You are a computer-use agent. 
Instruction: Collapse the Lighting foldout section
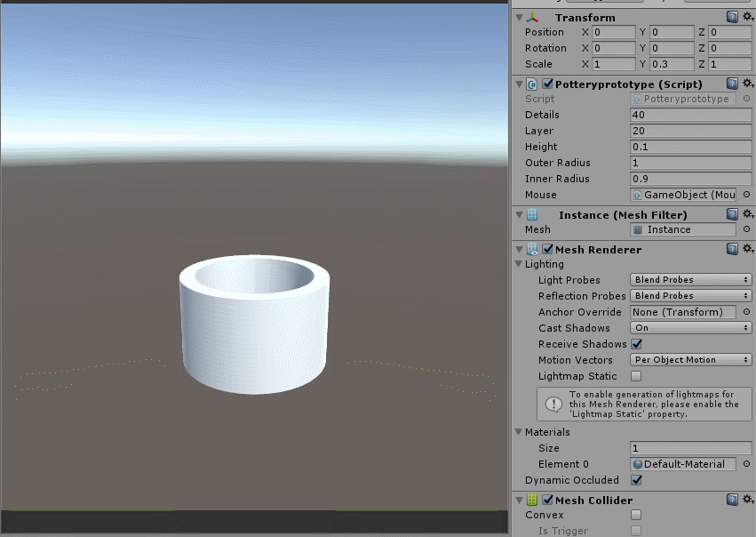point(518,264)
